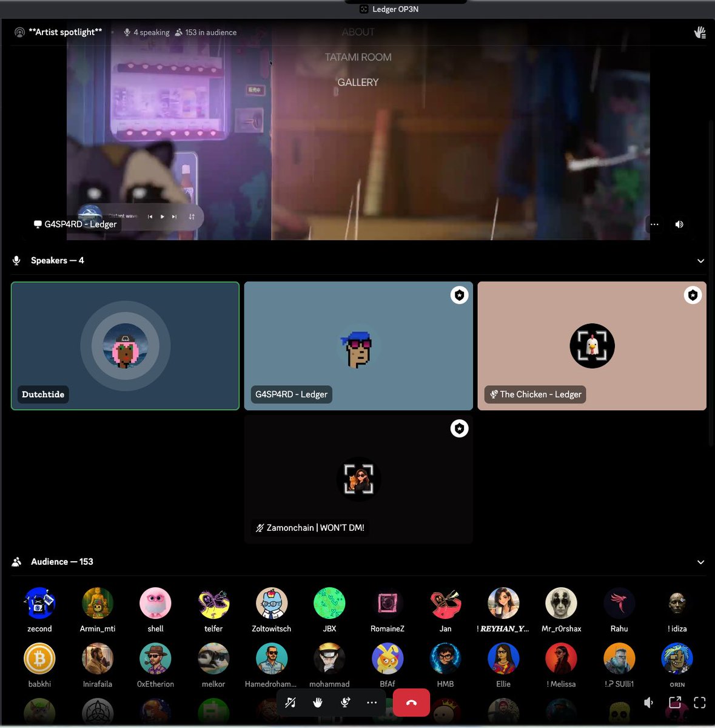
Task: Raise hand using the bottom toolbar hand icon
Action: (318, 703)
